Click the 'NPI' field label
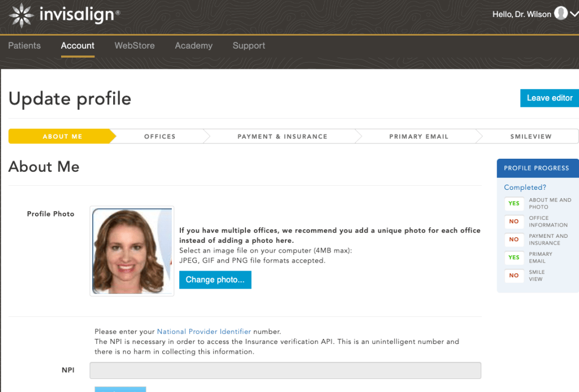Image resolution: width=579 pixels, height=392 pixels. (x=68, y=370)
